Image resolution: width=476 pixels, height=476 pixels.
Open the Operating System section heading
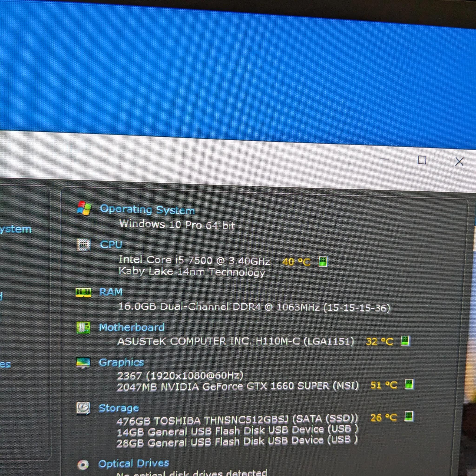[147, 210]
